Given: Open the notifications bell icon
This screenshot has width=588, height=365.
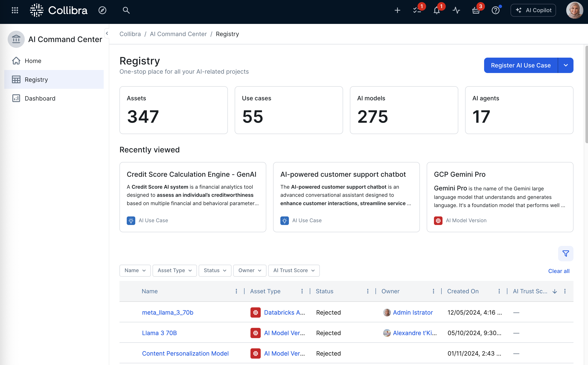Looking at the screenshot, I should pos(437,10).
